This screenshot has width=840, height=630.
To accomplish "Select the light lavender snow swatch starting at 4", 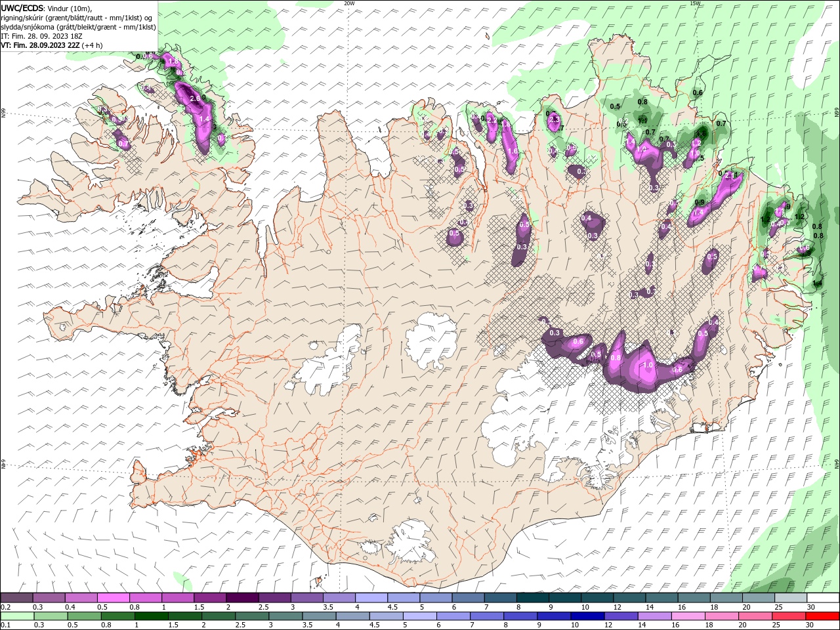I will click(x=370, y=598).
